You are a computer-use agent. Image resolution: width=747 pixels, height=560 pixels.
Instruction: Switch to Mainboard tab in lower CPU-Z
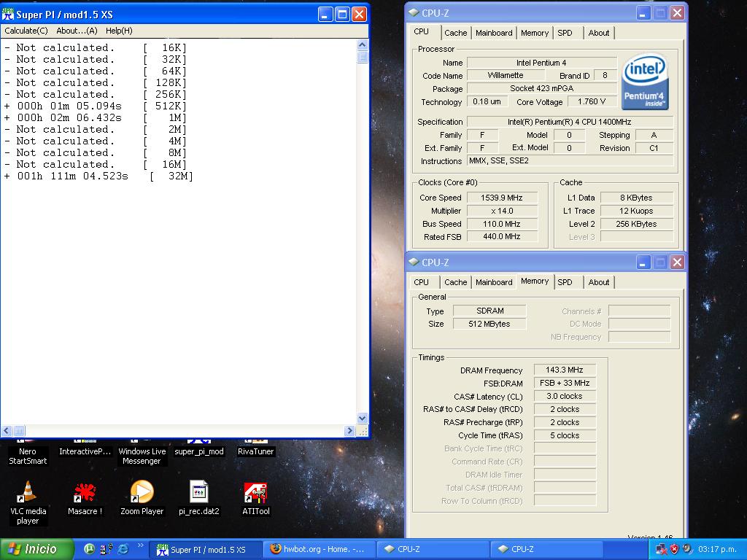494,282
